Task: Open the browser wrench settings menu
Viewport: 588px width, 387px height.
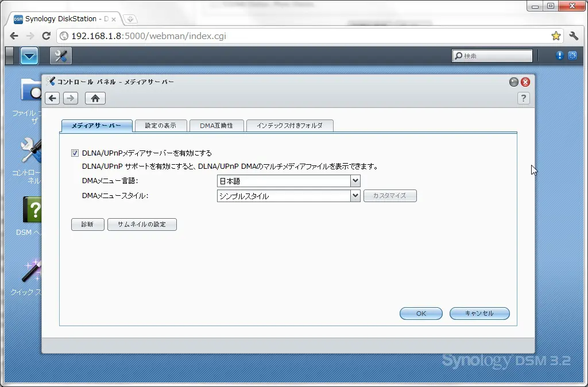Action: click(x=574, y=36)
